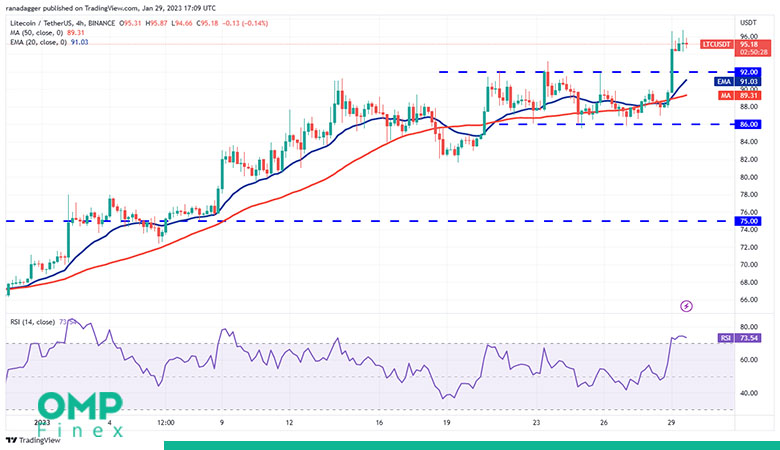The image size is (780, 450).
Task: Click the 89.31 MA value on price axis
Action: tap(748, 95)
